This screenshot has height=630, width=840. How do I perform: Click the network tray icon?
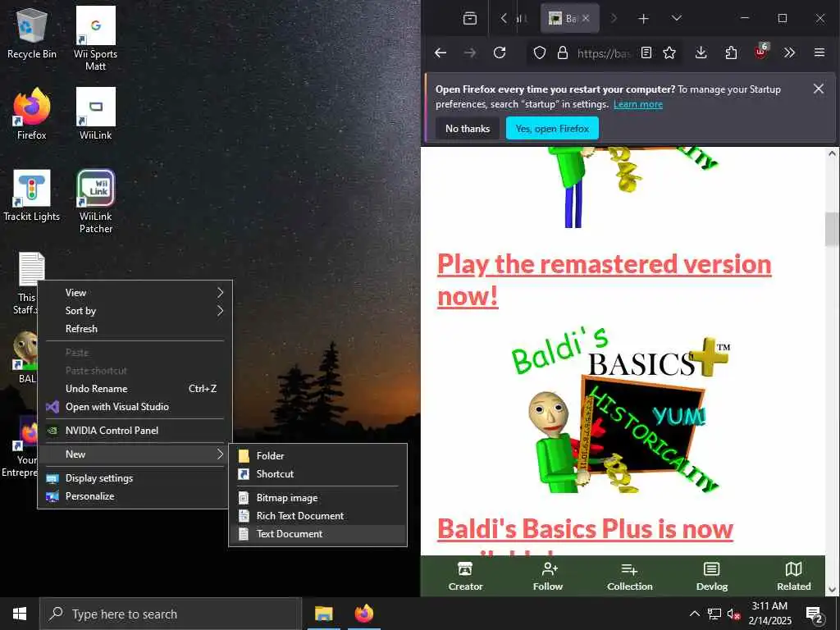(x=714, y=614)
